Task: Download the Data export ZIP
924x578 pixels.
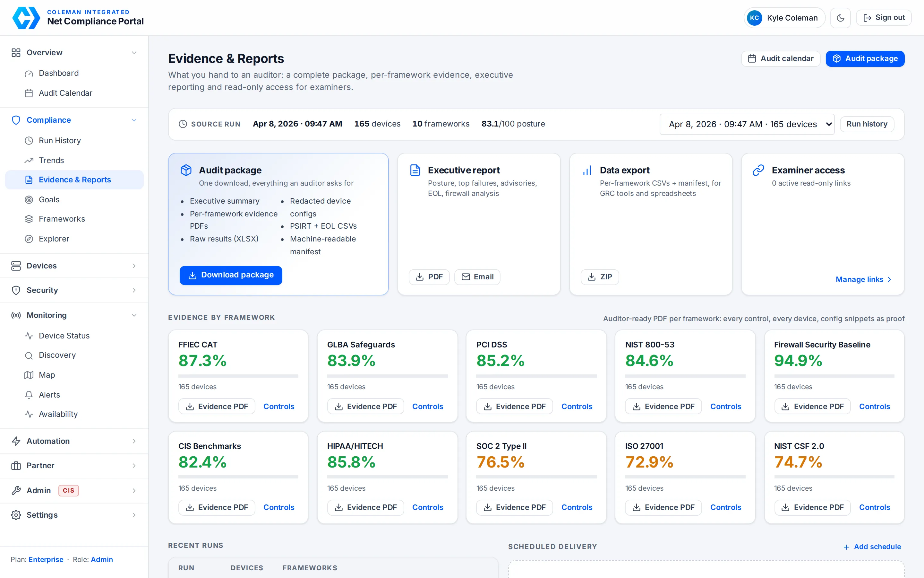Action: point(599,277)
